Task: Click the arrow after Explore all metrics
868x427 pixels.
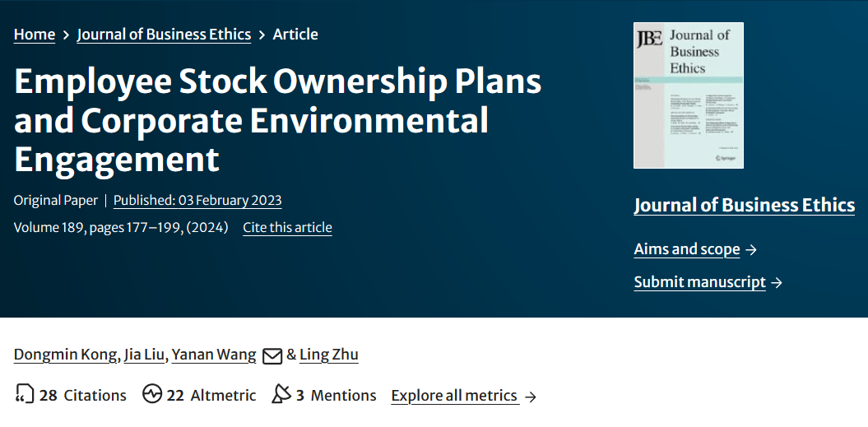Action: pyautogui.click(x=531, y=397)
